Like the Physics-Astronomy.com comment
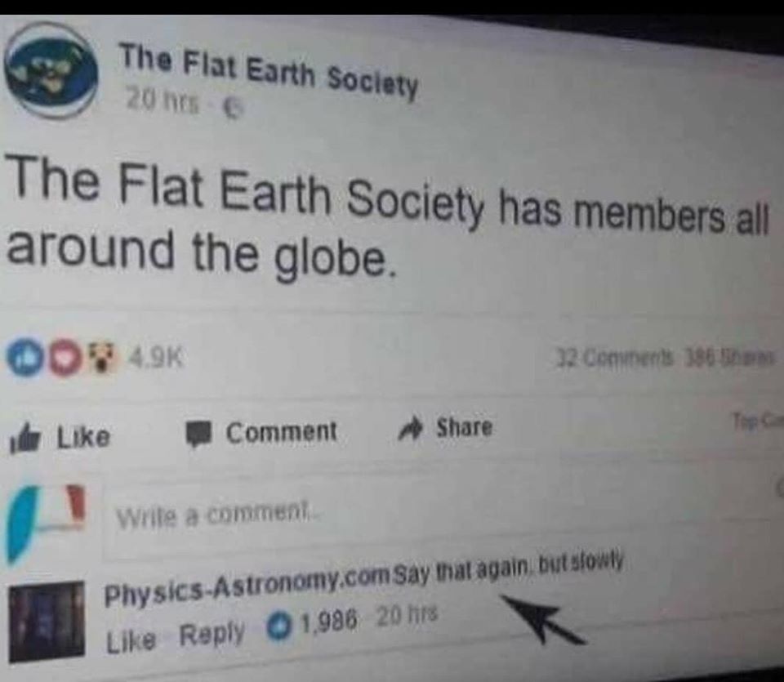Image resolution: width=784 pixels, height=682 pixels. [131, 640]
